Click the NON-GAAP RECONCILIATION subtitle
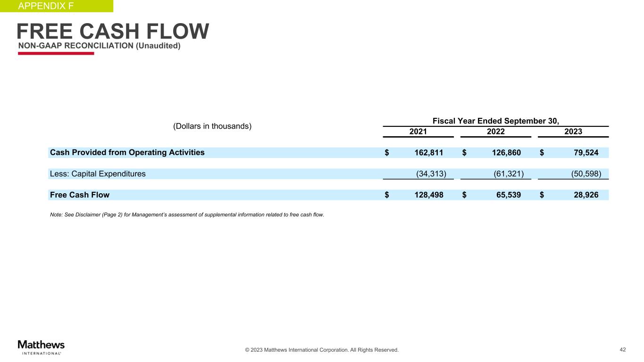 coord(99,46)
